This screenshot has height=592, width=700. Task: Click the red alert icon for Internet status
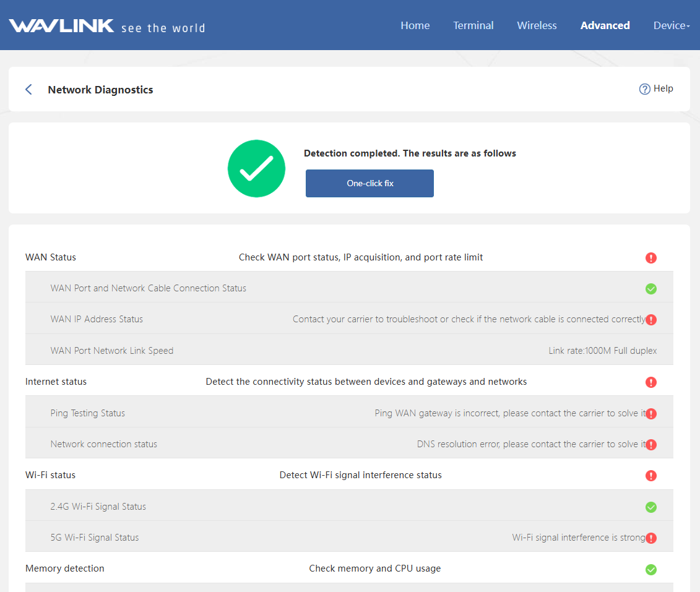(x=650, y=382)
